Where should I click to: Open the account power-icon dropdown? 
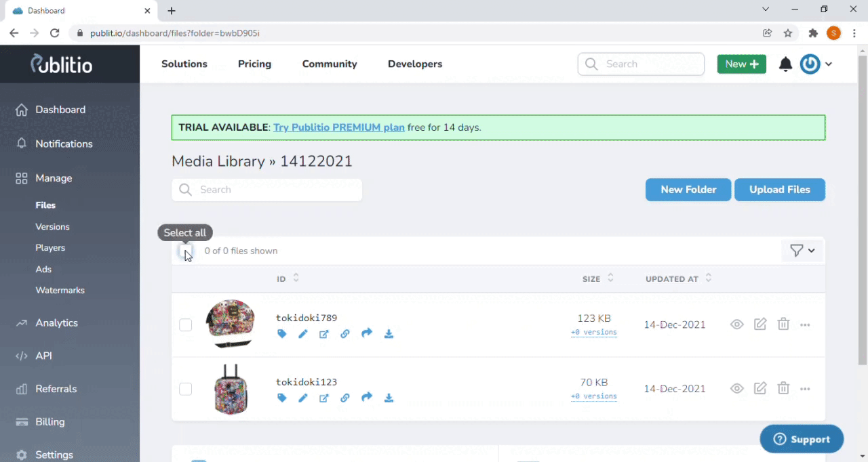pyautogui.click(x=816, y=64)
